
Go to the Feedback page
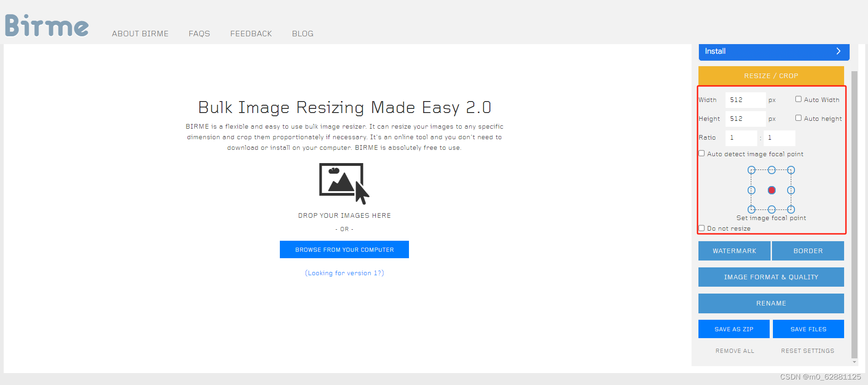coord(251,34)
